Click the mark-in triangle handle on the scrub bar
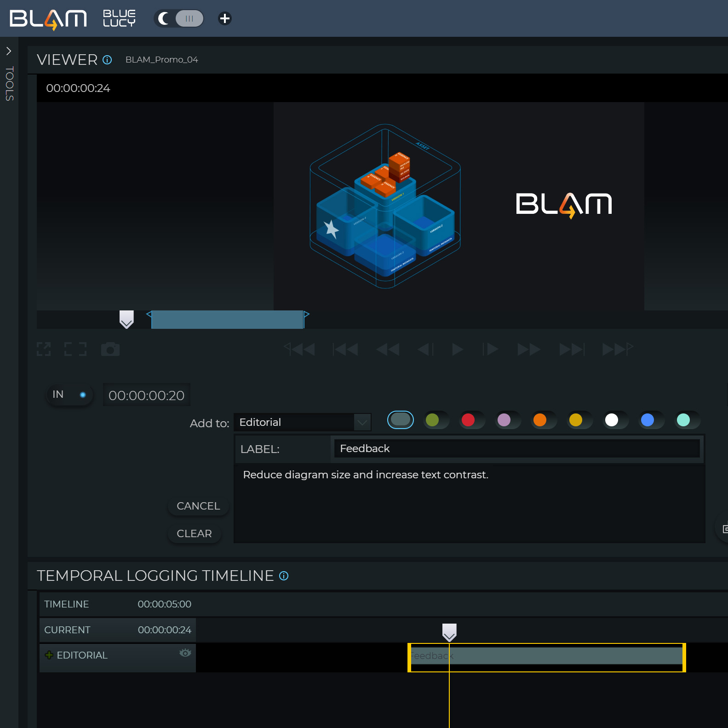728x728 pixels. click(149, 314)
